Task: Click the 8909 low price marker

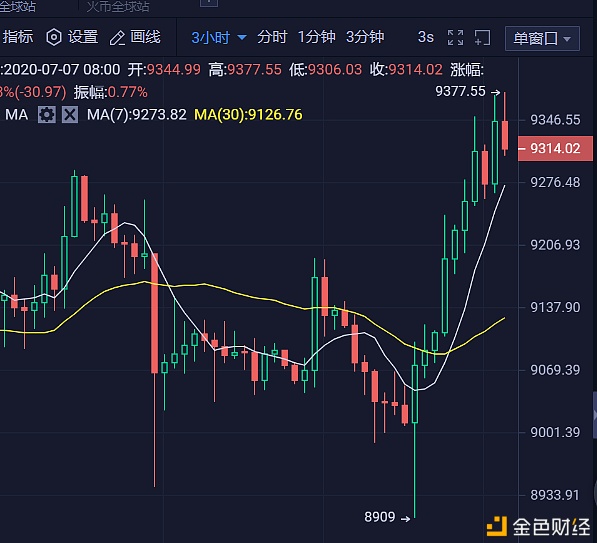Action: pos(387,517)
